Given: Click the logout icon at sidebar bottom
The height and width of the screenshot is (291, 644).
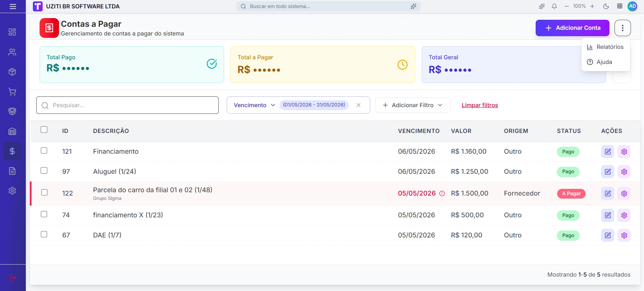Looking at the screenshot, I should (13, 278).
